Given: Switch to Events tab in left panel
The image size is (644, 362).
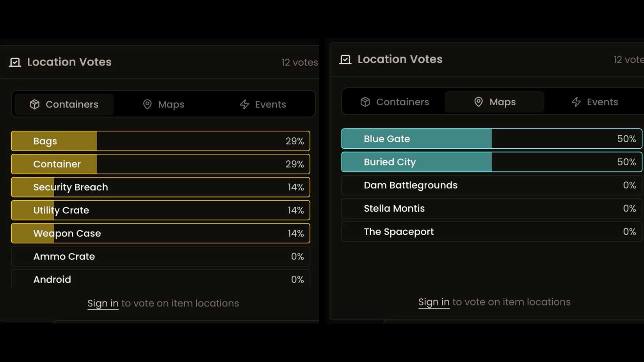Looking at the screenshot, I should [263, 105].
